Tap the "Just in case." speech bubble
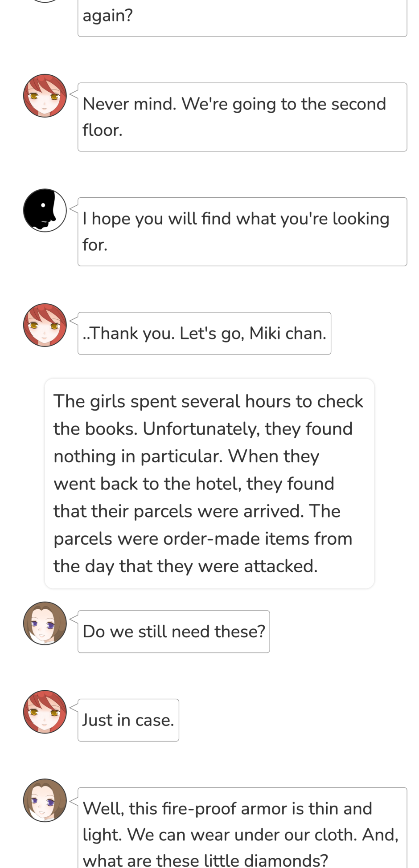Viewport: 419px width, 868px height. (x=128, y=720)
